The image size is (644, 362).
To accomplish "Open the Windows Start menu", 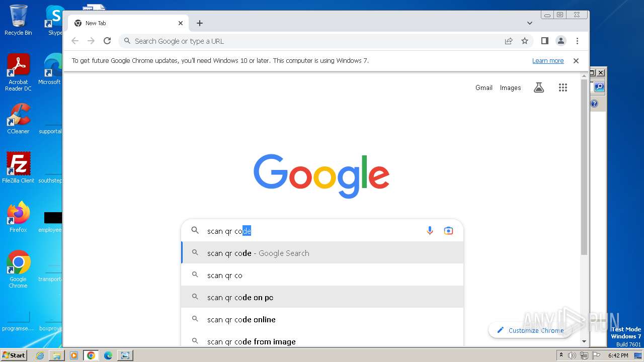I will coord(14,355).
